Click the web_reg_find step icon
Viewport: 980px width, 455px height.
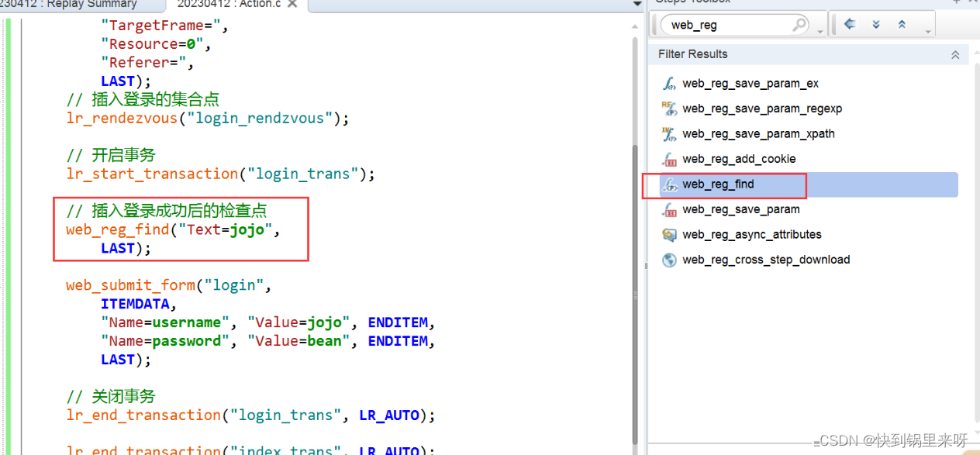[x=669, y=184]
